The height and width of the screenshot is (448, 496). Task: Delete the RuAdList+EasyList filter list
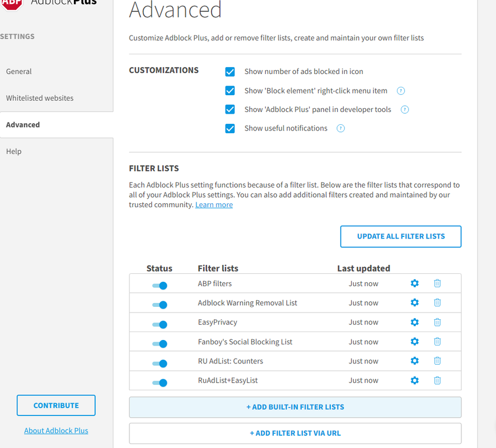click(x=437, y=380)
